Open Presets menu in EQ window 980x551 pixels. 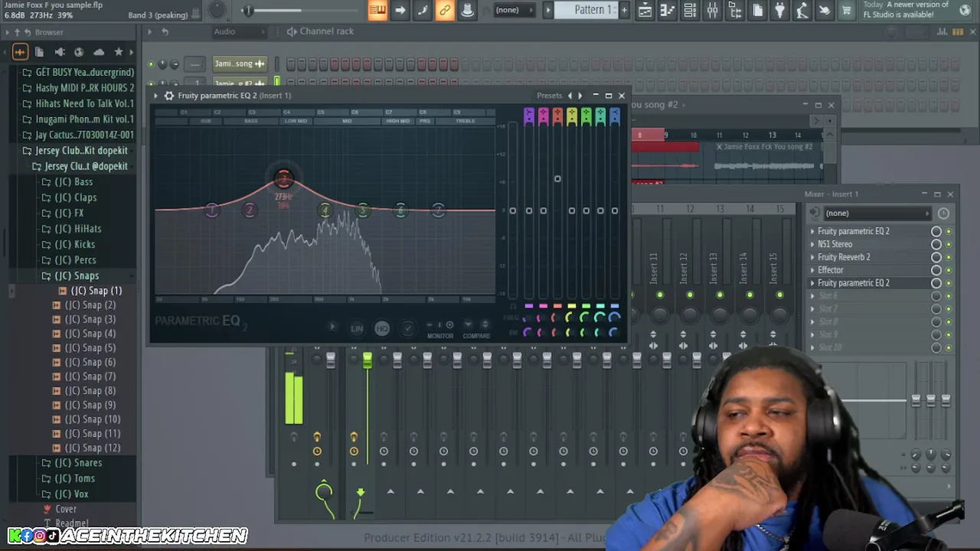point(549,96)
